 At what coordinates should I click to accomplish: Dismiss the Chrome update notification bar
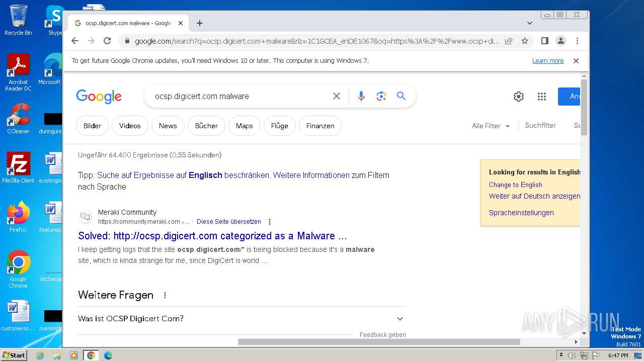pos(576,61)
